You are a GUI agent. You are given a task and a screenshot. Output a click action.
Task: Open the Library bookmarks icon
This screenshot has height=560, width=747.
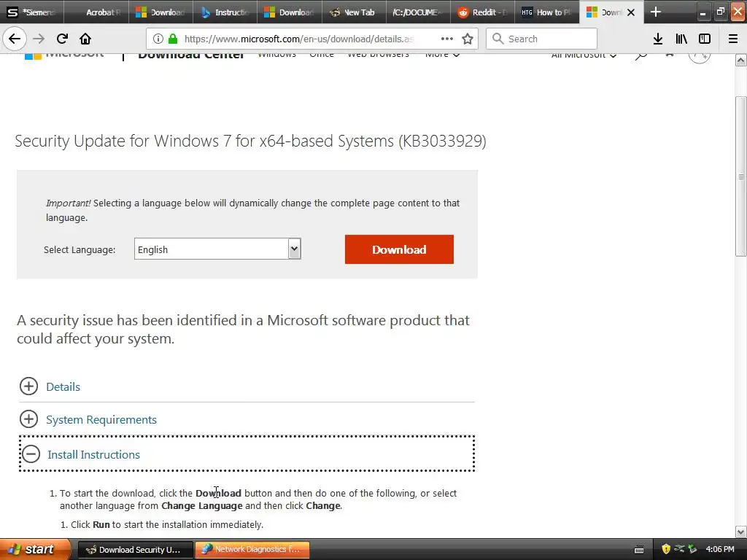coord(681,39)
